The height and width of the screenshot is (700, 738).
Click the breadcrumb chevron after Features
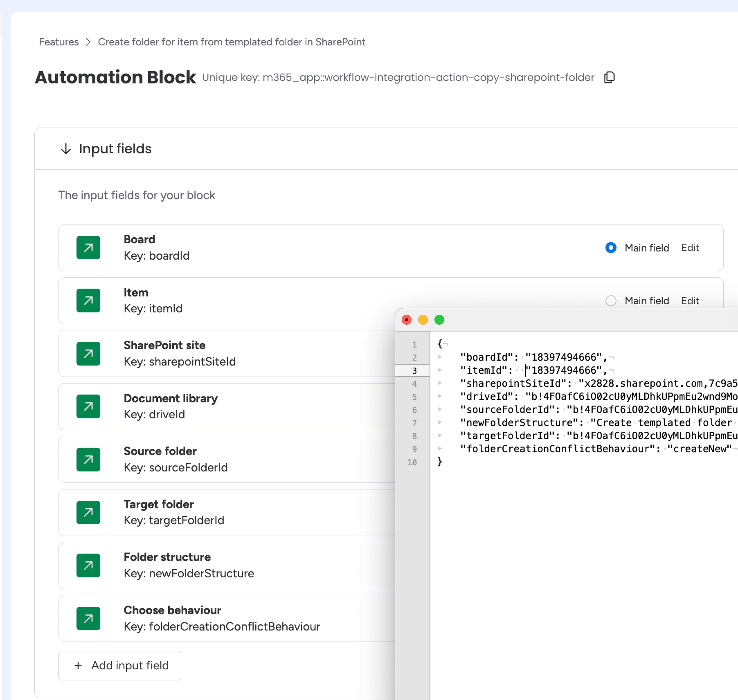point(88,42)
